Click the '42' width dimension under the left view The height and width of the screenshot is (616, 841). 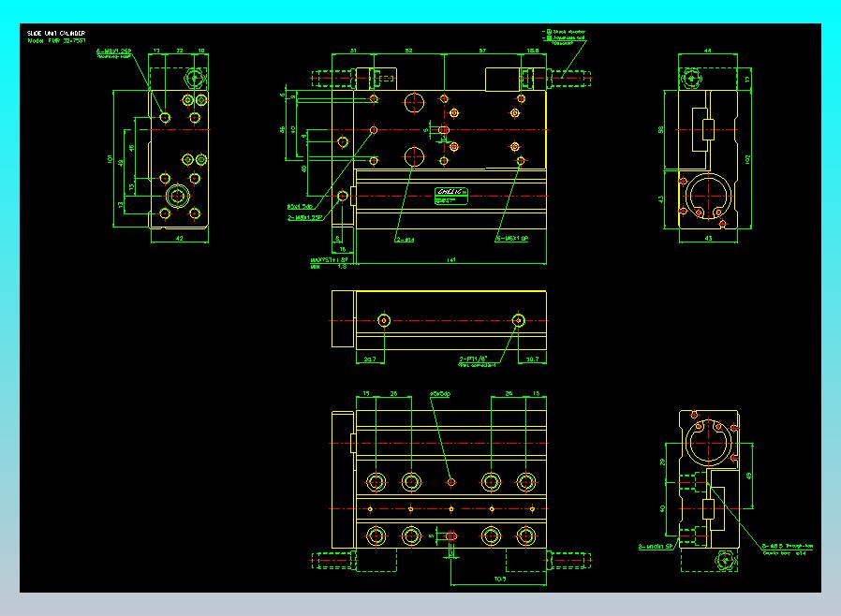click(x=180, y=239)
